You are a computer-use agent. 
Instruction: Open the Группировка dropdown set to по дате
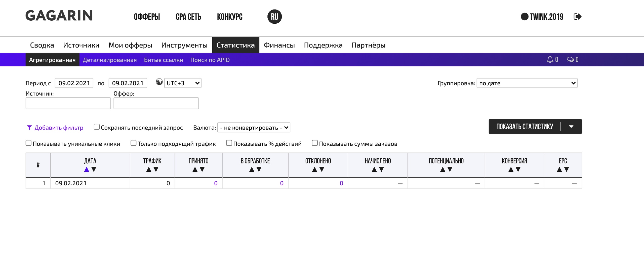[527, 83]
